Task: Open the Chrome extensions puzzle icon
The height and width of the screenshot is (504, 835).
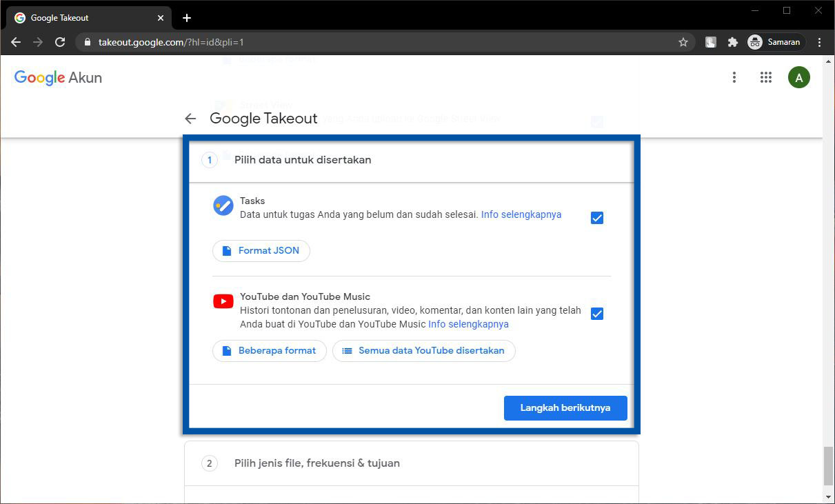Action: click(x=733, y=42)
